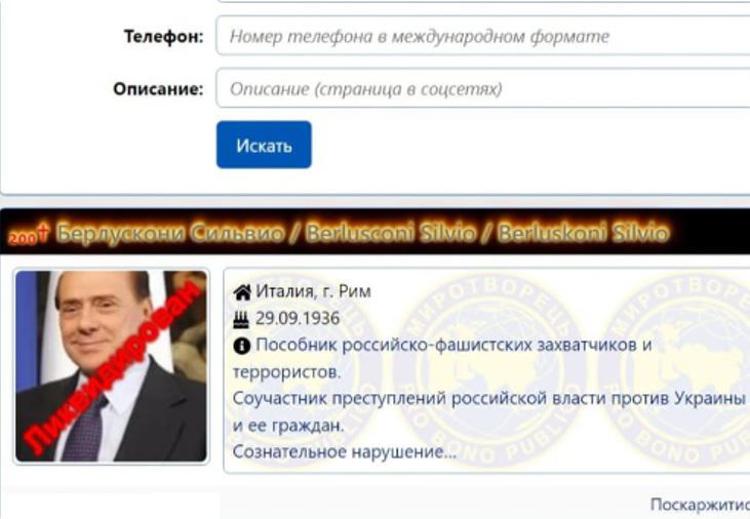Click the Берлускони Сильвио name heading
Image resolution: width=750 pixels, height=519 pixels.
pos(170,233)
